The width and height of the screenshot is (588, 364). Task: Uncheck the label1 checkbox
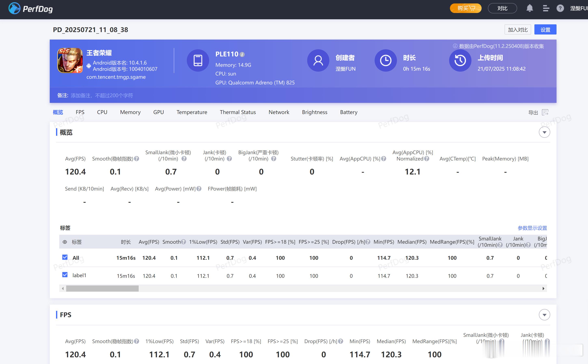pyautogui.click(x=65, y=275)
